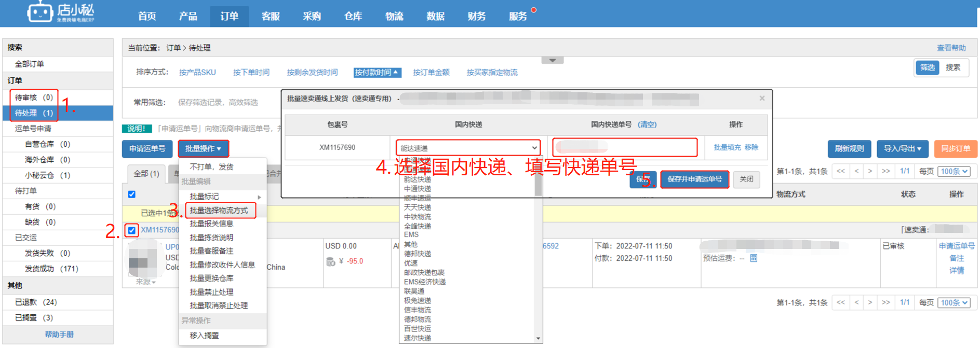Image resolution: width=980 pixels, height=348 pixels.
Task: Click the product thumbnail image
Action: (142, 262)
